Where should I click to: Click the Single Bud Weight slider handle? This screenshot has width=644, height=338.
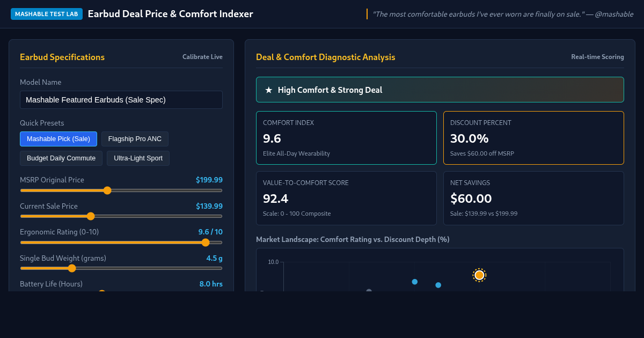(x=72, y=268)
